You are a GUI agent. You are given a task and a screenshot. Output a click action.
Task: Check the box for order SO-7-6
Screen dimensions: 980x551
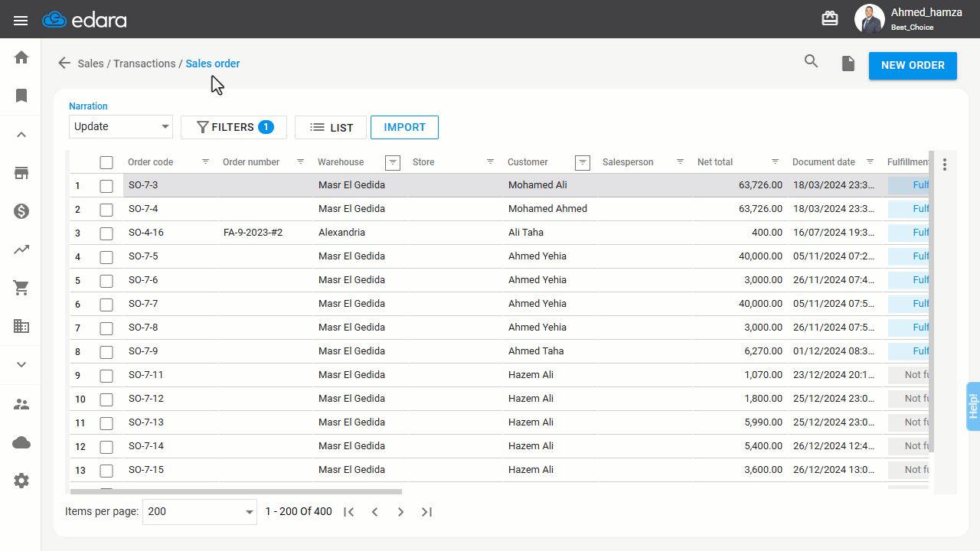[106, 281]
